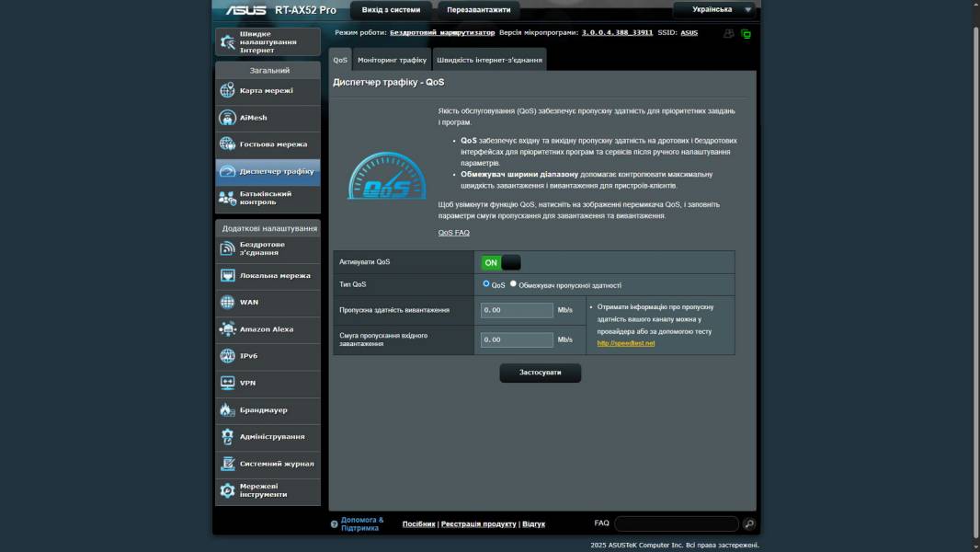Screen dimensions: 980x552
Task: Click the FAQ search magnifier icon
Action: click(x=749, y=523)
